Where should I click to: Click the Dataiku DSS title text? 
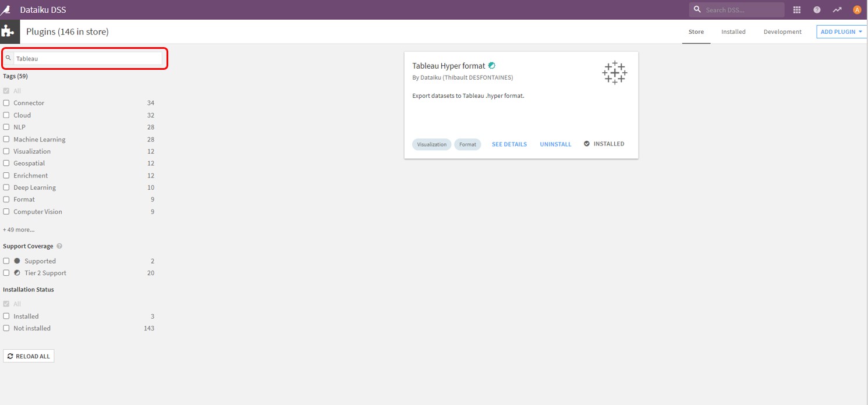43,10
